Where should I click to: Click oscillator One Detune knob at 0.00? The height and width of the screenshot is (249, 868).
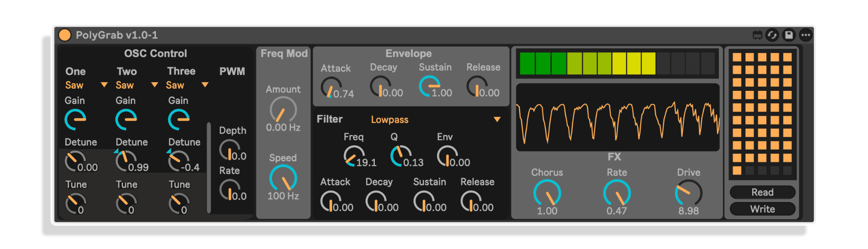[x=75, y=161]
